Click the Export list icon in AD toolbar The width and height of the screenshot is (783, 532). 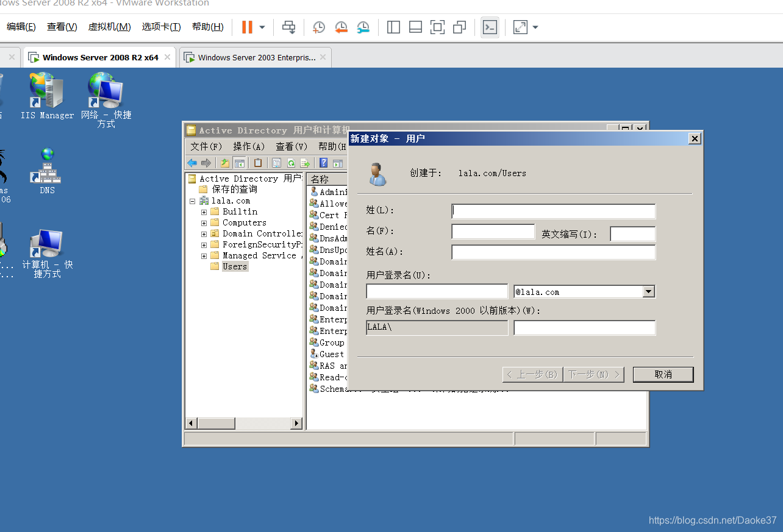click(x=305, y=163)
